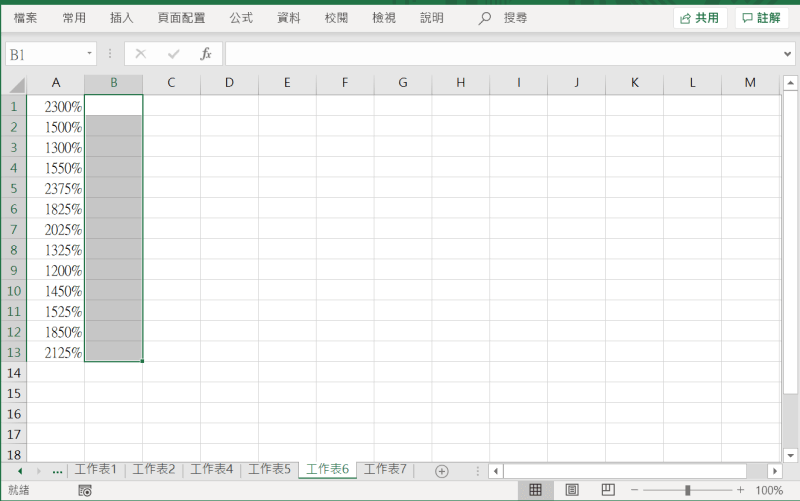Click the insert function fx icon
Viewport: 800px width, 501px height.
tap(206, 54)
